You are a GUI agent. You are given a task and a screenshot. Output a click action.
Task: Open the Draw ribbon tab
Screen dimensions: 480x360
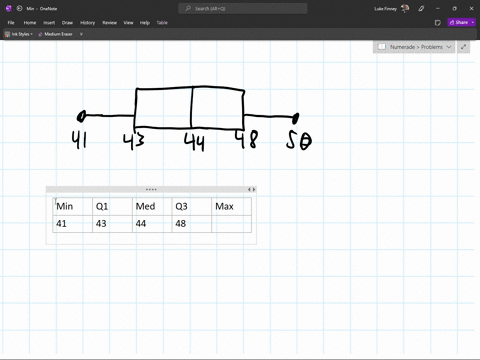(67, 23)
